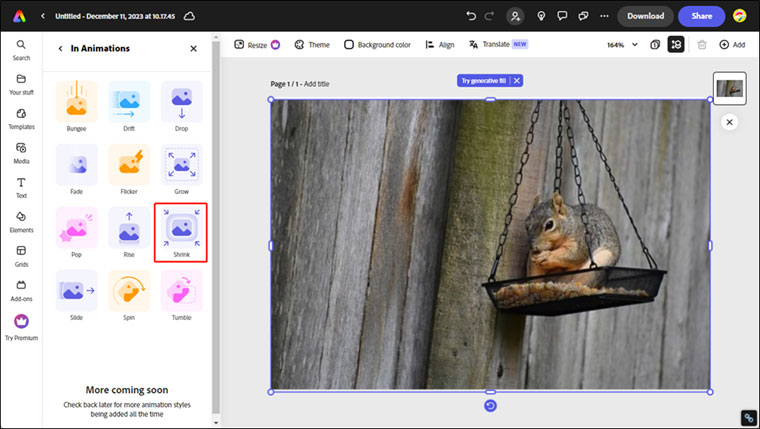This screenshot has height=429, width=760.
Task: Click the Share button
Action: tap(701, 16)
